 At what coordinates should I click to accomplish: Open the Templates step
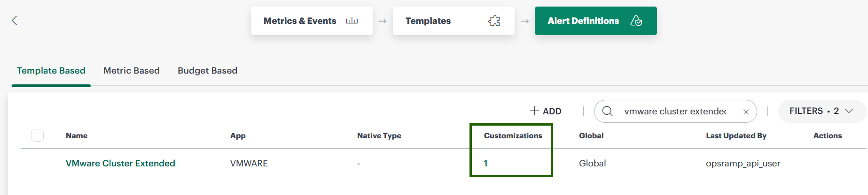[x=454, y=21]
